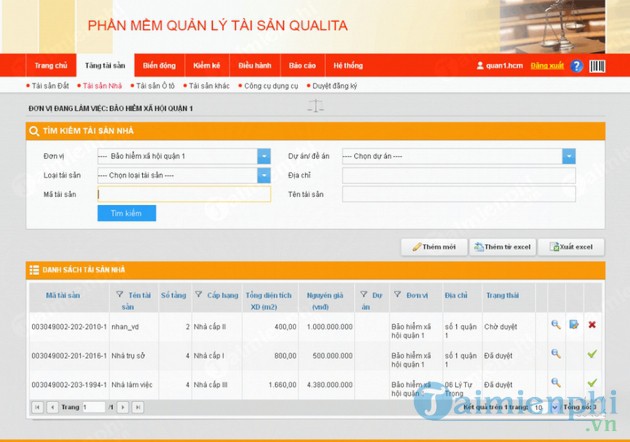Open the Kiểm kê menu

click(x=207, y=65)
